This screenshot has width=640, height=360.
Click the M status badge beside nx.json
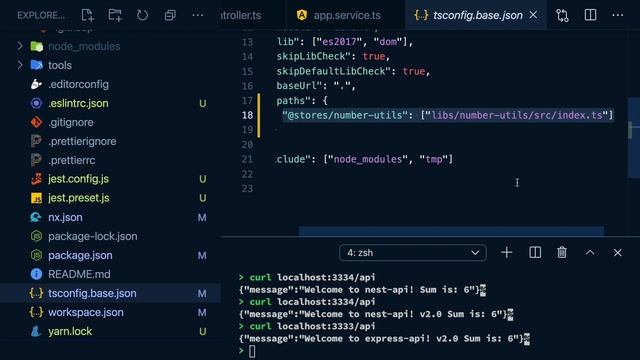202,218
